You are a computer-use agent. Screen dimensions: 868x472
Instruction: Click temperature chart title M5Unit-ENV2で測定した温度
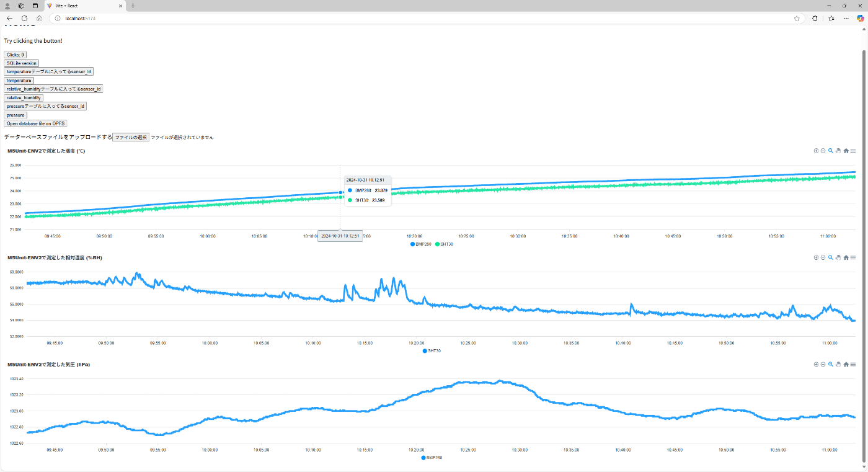pos(46,151)
